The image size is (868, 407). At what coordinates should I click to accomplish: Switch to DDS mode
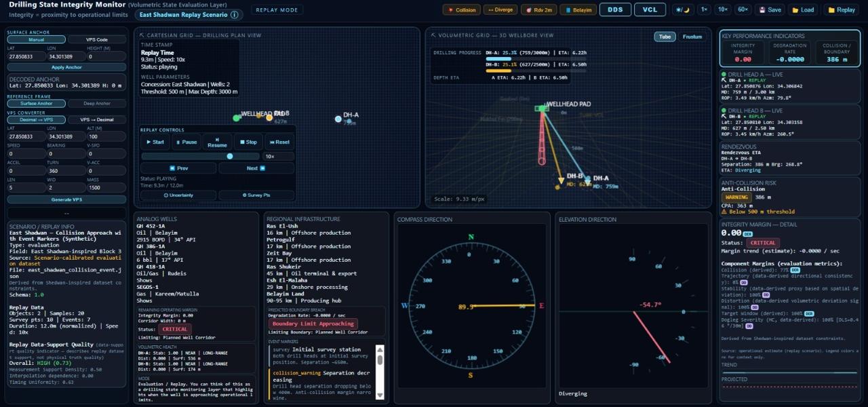pyautogui.click(x=615, y=9)
